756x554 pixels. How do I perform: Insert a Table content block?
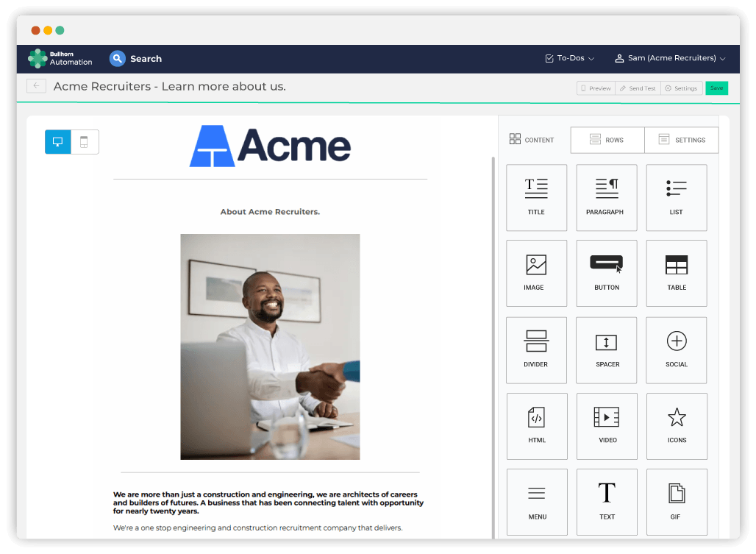677,274
